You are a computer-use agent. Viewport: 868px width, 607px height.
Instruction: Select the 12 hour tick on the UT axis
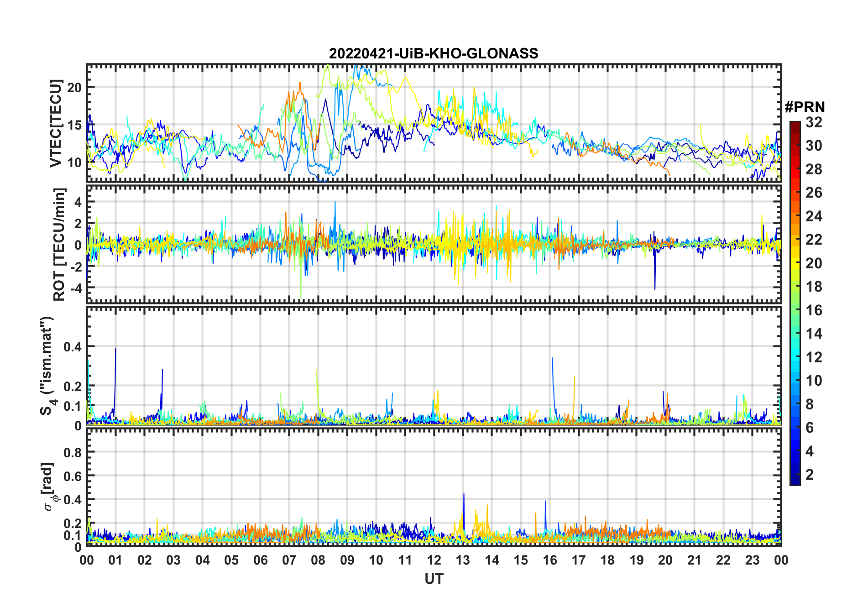tap(434, 560)
